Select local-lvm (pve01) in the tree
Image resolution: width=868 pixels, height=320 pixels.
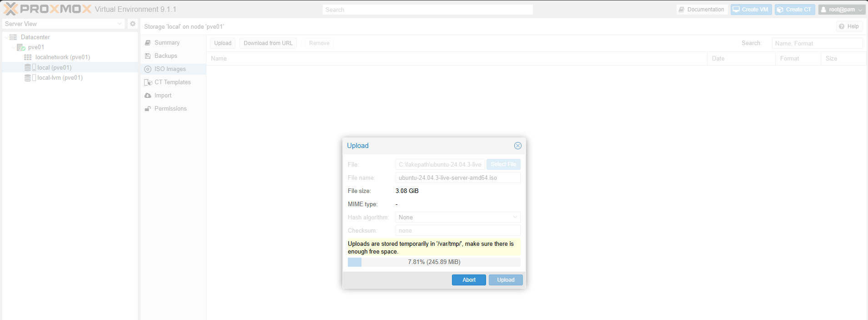point(70,78)
